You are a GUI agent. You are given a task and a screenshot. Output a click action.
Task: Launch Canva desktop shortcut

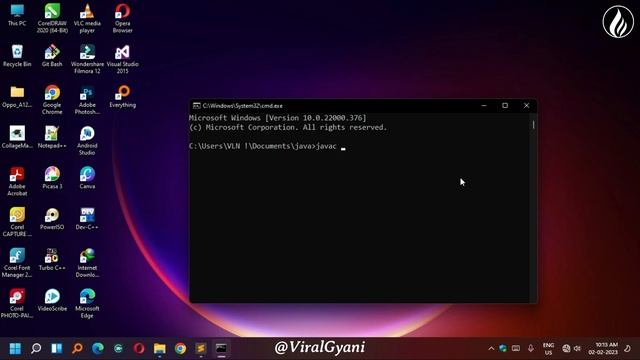87,178
